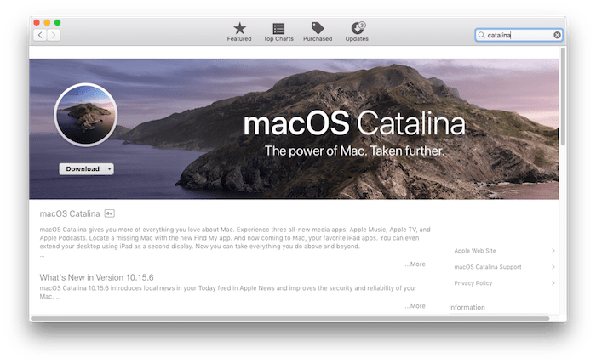The image size is (596, 364).
Task: Open macOS Catalina Support link
Action: click(488, 267)
